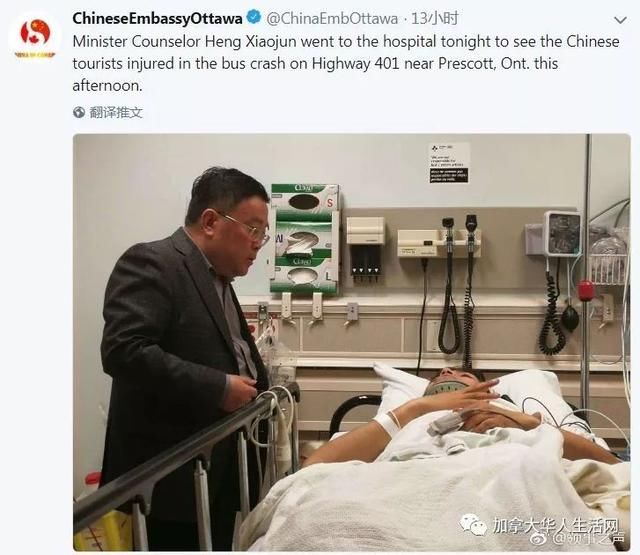640x555 pixels.
Task: Click the WeChat logo watermark
Action: point(473,524)
